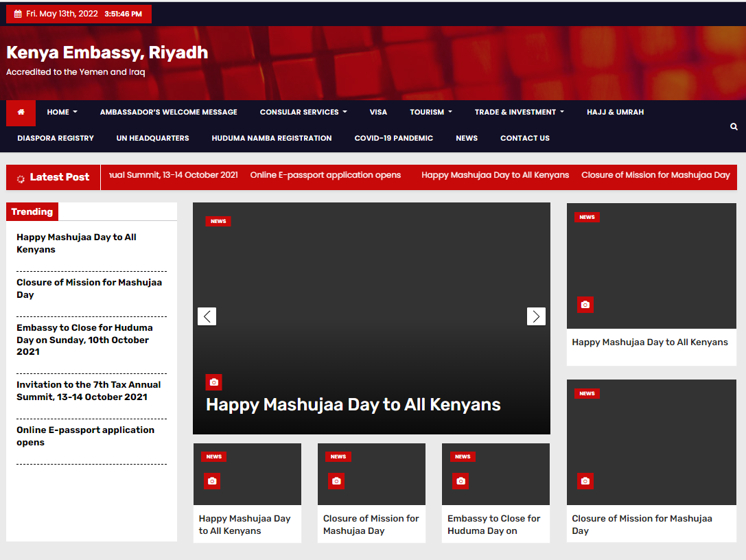Image resolution: width=746 pixels, height=560 pixels.
Task: Click NEWS tag on 'Embassy to Close' bottom card
Action: 463,457
